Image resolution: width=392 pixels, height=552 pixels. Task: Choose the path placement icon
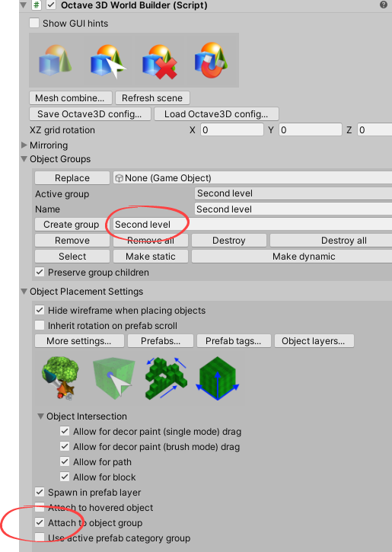166,378
